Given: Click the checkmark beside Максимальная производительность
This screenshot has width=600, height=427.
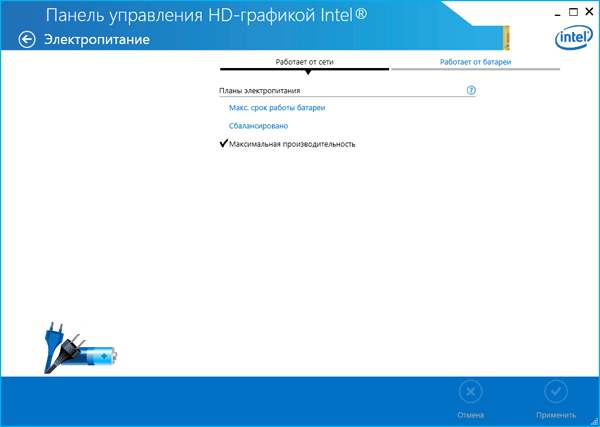Looking at the screenshot, I should pos(223,144).
